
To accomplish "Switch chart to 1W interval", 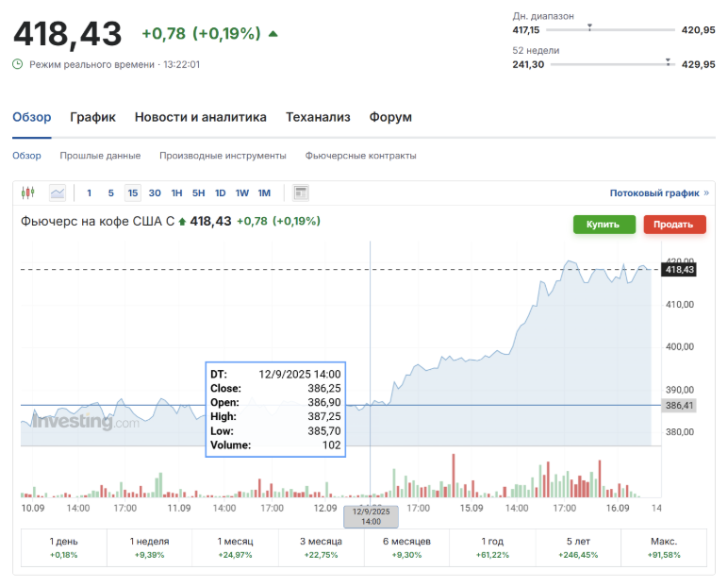I will tap(242, 193).
